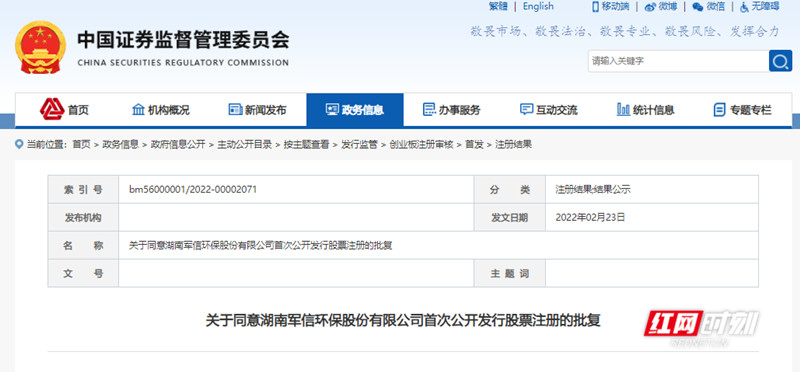Click the CSRC national emblem logo
Viewport: 800px width, 372px height.
click(40, 47)
